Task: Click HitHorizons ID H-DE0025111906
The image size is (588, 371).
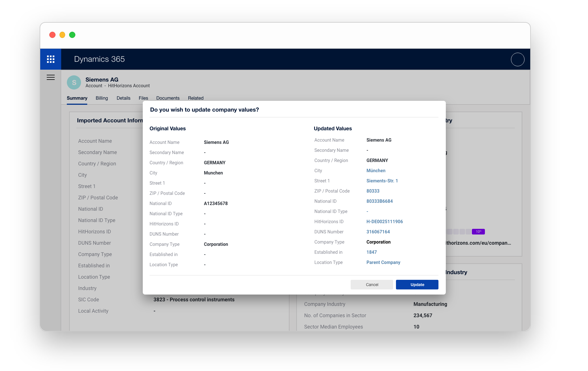Action: [x=385, y=221]
